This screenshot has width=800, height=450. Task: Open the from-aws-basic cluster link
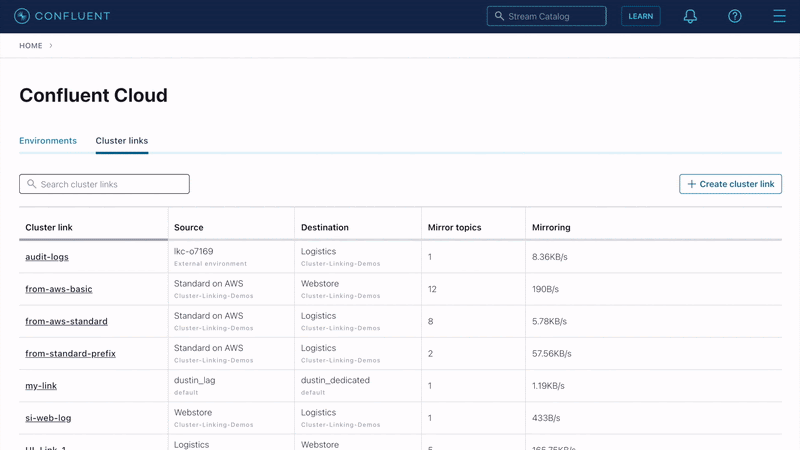59,289
